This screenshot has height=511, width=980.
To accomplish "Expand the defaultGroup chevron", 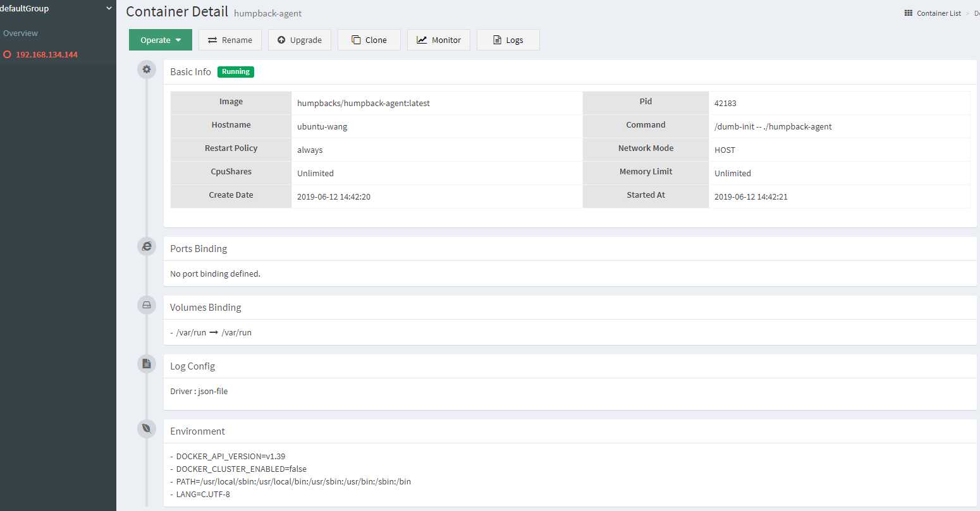I will tap(109, 8).
